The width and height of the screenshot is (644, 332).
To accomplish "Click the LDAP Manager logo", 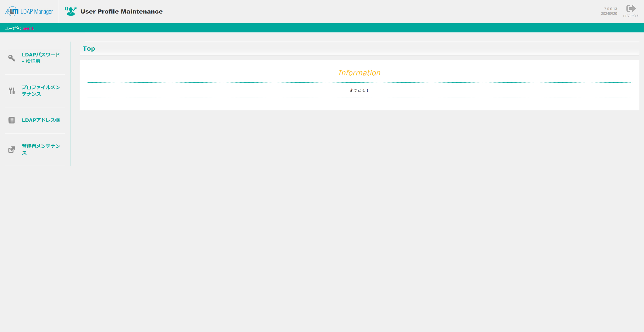I will pos(29,11).
